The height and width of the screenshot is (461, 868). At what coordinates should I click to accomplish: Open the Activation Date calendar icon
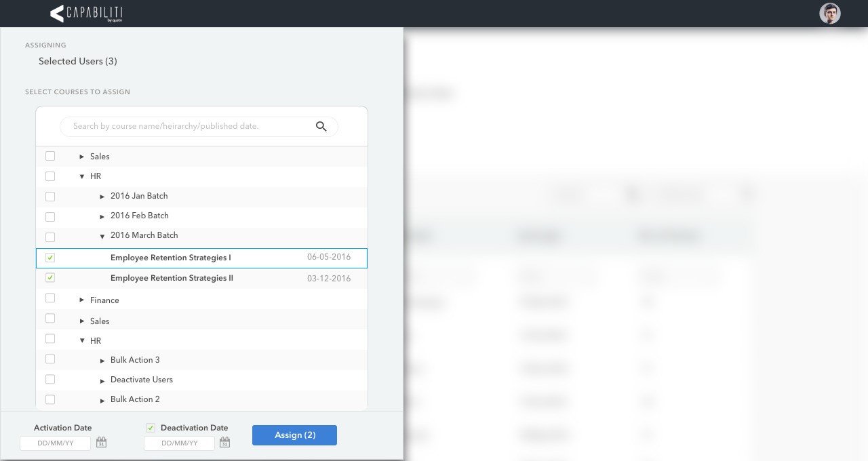click(x=101, y=442)
